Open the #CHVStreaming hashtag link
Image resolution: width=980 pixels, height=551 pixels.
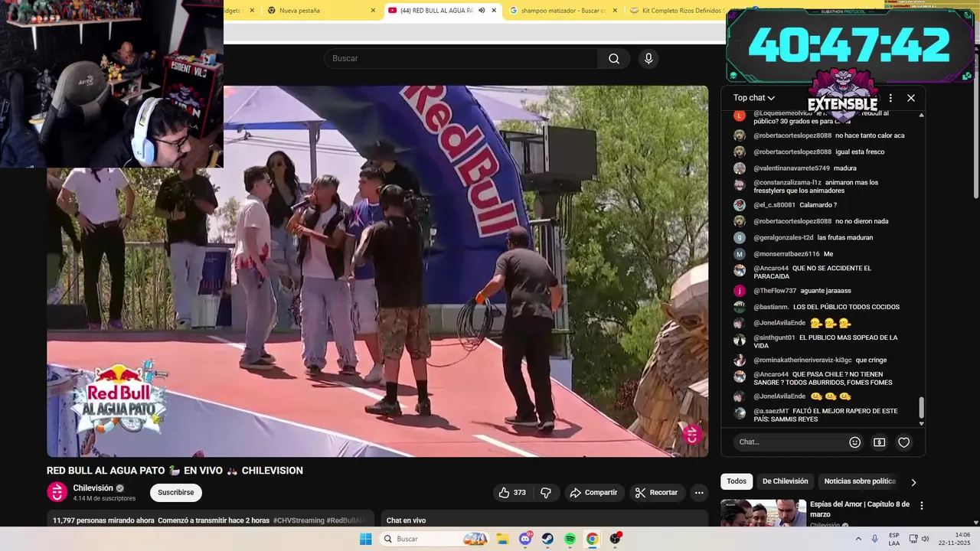click(299, 520)
